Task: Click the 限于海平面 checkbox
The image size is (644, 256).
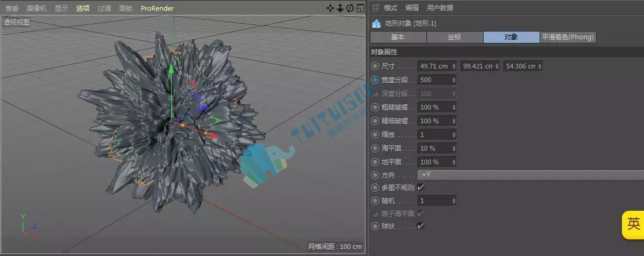Action: (420, 213)
